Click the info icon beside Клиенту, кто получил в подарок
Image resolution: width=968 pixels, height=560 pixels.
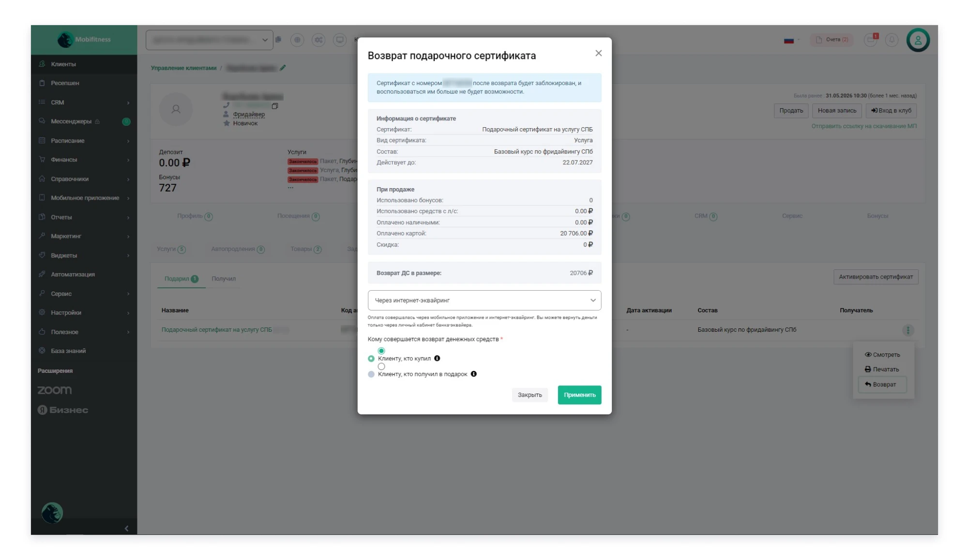point(473,374)
